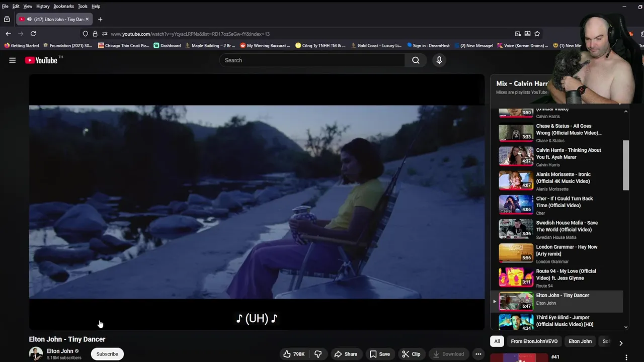
Task: Click the Share button
Action: (346, 354)
